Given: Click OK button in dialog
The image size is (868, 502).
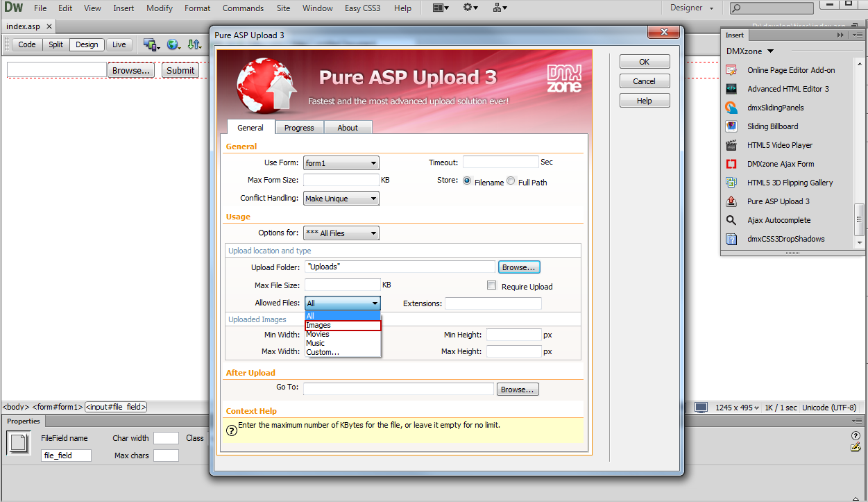Looking at the screenshot, I should (645, 62).
